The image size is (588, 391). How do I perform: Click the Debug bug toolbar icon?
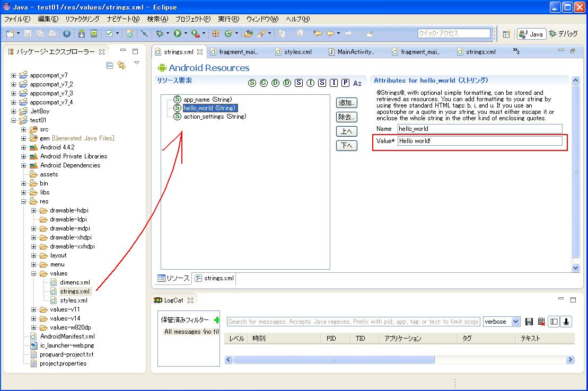(x=160, y=34)
